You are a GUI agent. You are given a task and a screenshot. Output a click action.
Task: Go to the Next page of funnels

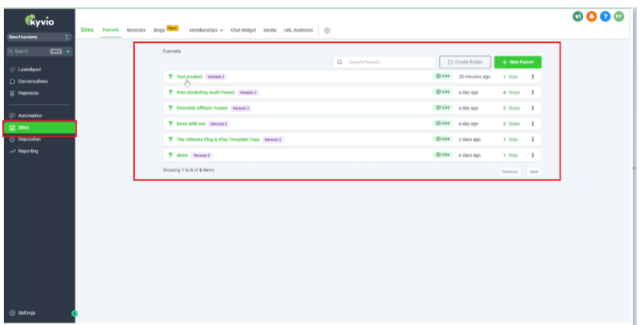tap(534, 171)
